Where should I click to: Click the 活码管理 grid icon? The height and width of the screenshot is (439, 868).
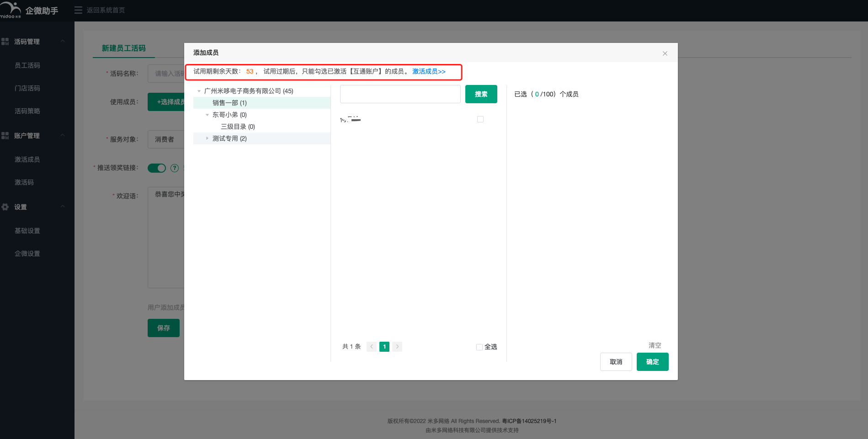coord(5,42)
